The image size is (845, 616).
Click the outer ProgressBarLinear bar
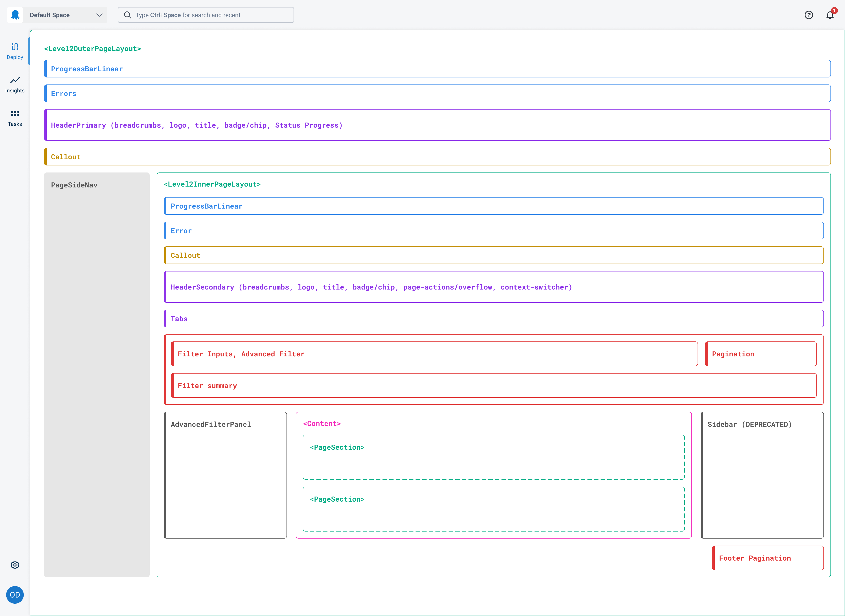(x=437, y=69)
